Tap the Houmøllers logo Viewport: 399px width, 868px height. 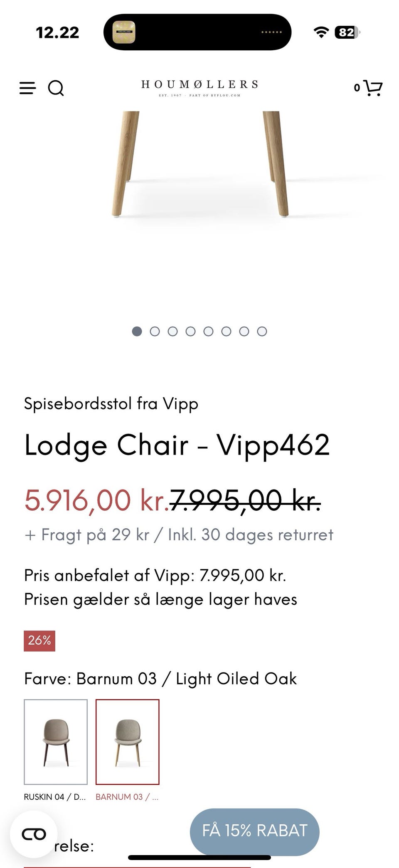(x=199, y=88)
